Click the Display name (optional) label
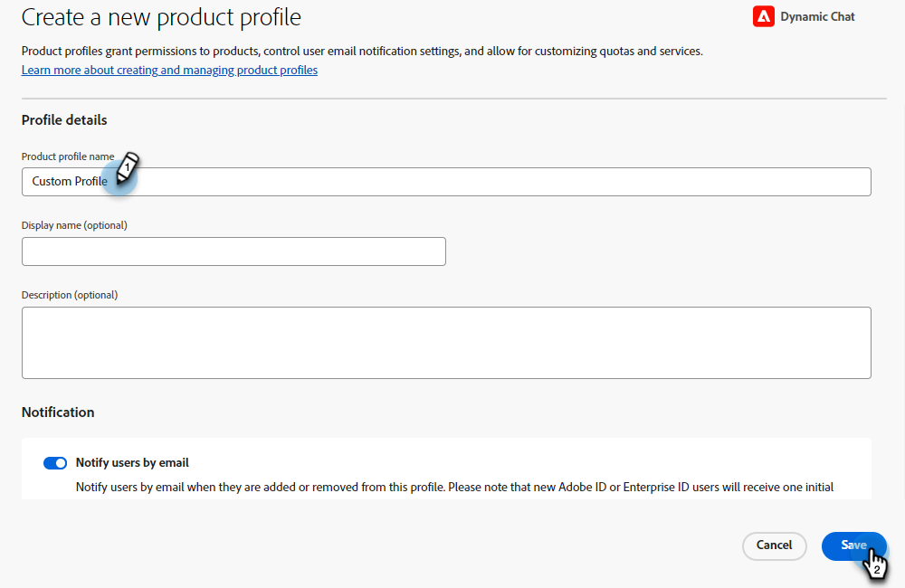 click(x=74, y=225)
